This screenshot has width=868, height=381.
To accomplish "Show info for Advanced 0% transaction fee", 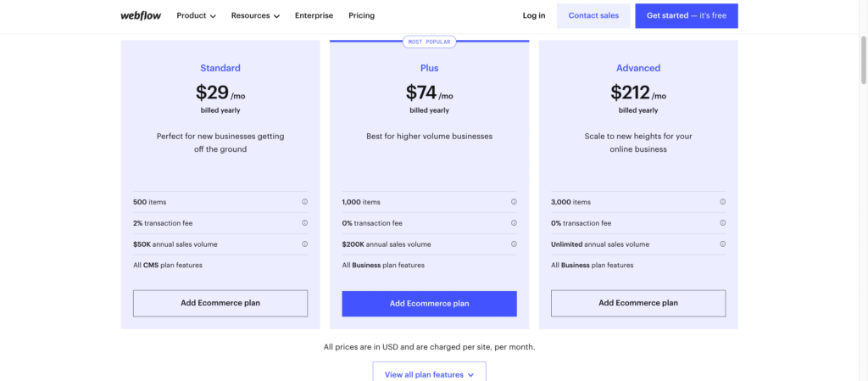I will coord(722,223).
